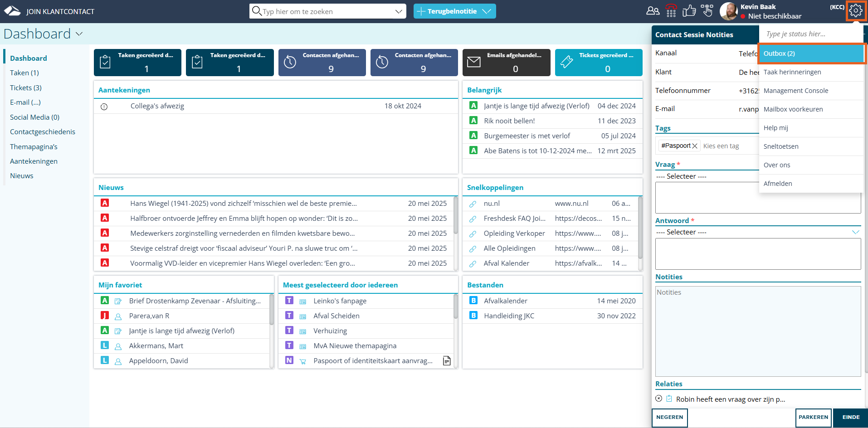The width and height of the screenshot is (868, 428).
Task: Open Contactgeschiedenis in sidebar
Action: coord(43,132)
